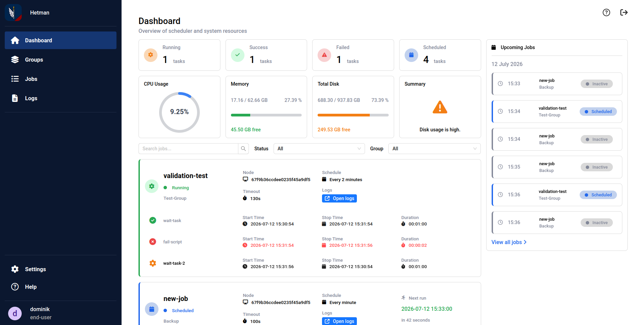The height and width of the screenshot is (325, 644).
Task: Click the validation-test job title
Action: (186, 176)
